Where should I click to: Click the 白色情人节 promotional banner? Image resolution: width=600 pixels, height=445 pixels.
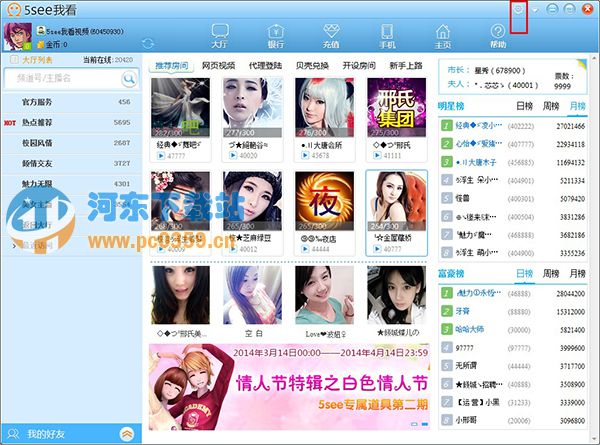289,386
